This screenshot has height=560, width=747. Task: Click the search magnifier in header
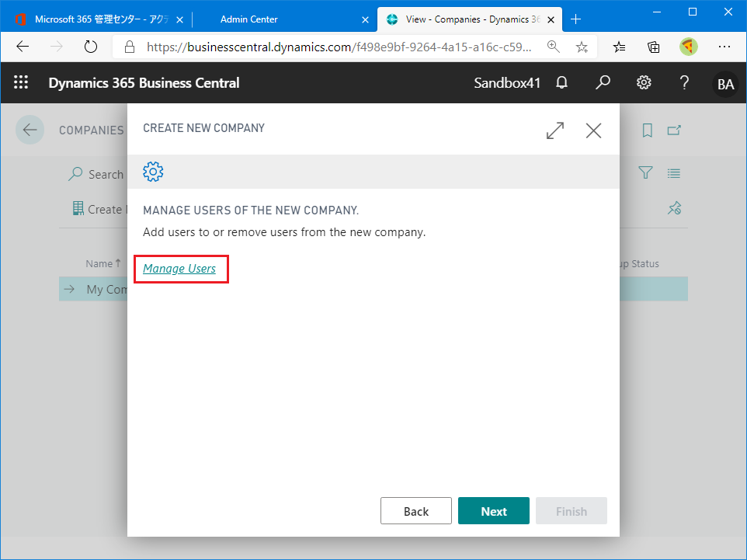[603, 83]
